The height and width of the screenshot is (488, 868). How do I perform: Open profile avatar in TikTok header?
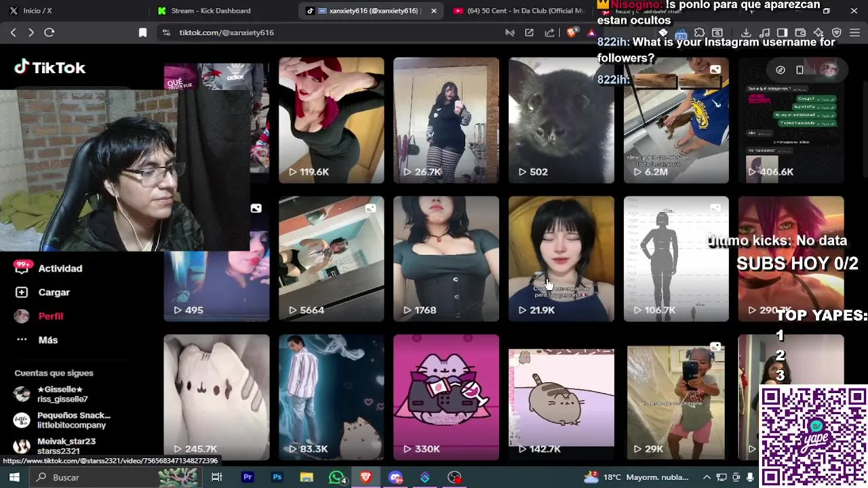point(829,70)
